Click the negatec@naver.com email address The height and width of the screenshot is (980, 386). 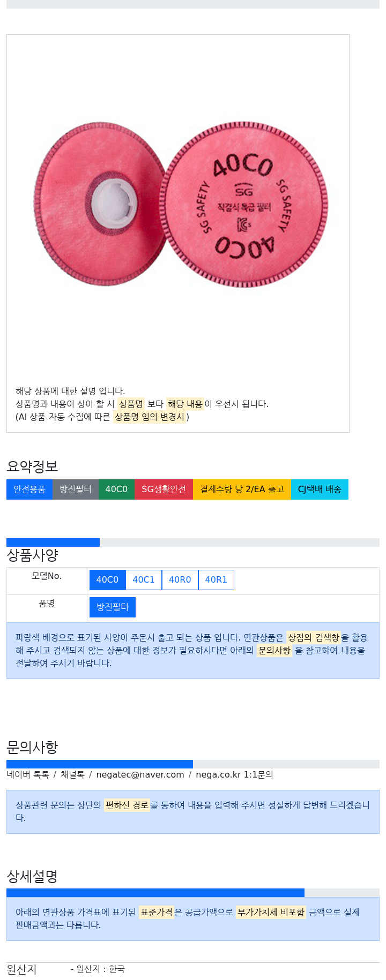coord(140,775)
